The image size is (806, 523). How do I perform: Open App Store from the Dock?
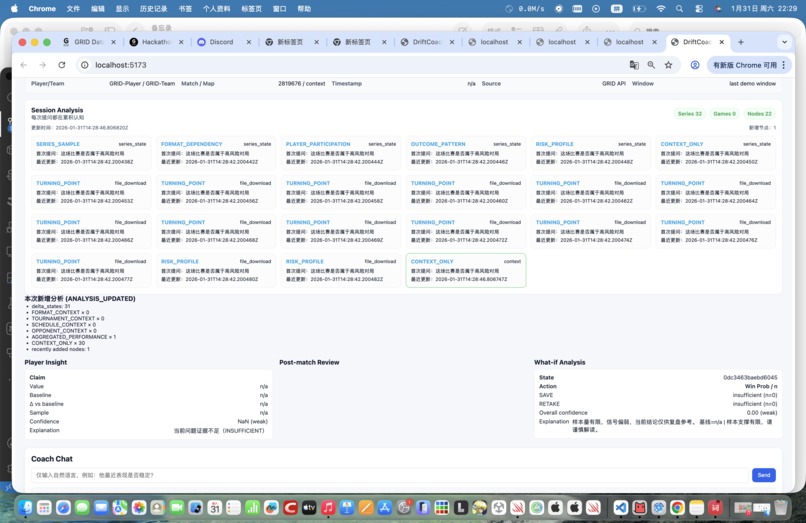(x=384, y=508)
